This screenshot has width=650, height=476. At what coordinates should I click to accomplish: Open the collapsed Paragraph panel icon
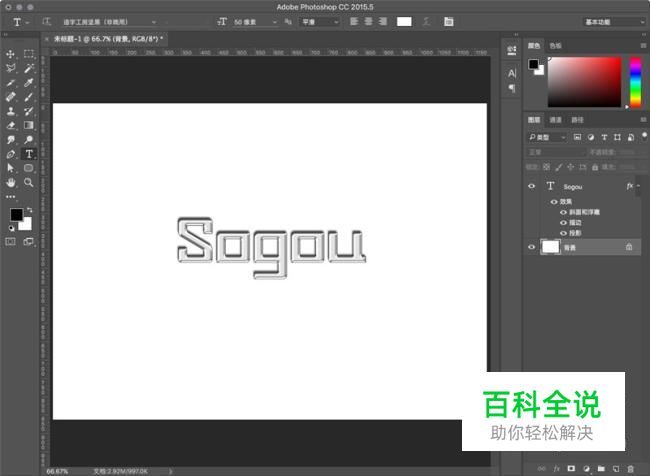[x=512, y=88]
